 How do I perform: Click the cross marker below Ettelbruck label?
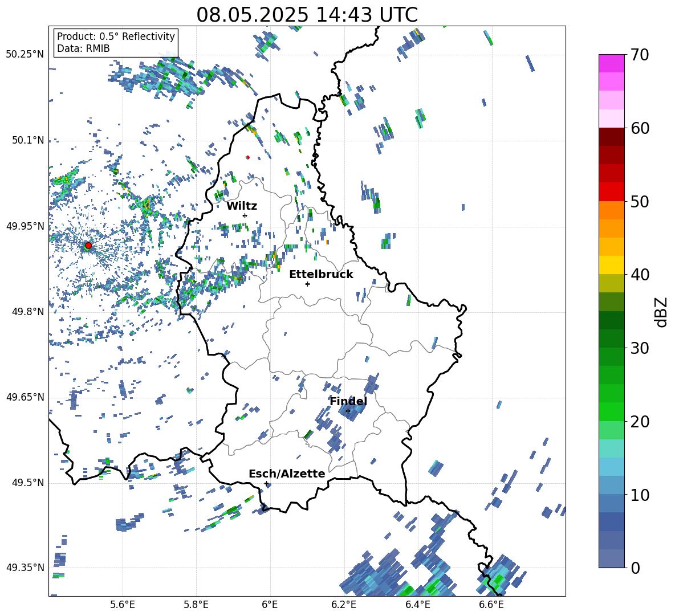(307, 284)
